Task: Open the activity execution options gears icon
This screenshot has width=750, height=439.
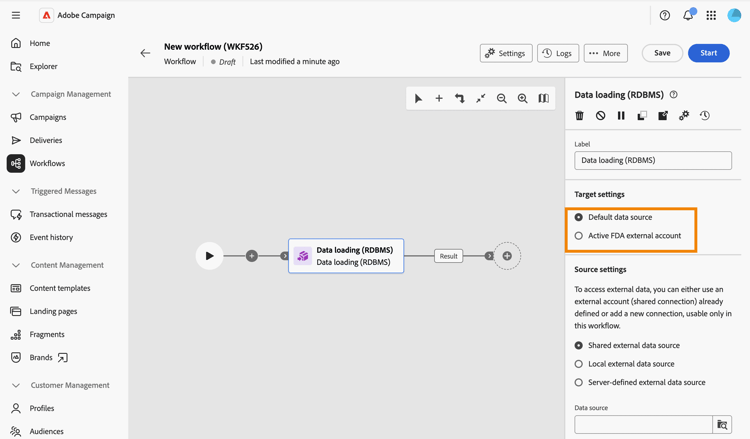Action: point(684,115)
